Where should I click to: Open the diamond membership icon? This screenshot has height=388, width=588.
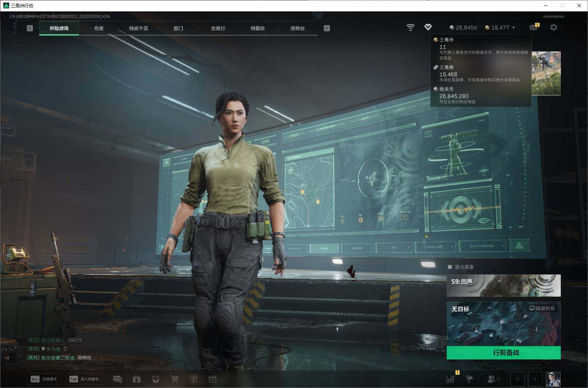[x=428, y=27]
